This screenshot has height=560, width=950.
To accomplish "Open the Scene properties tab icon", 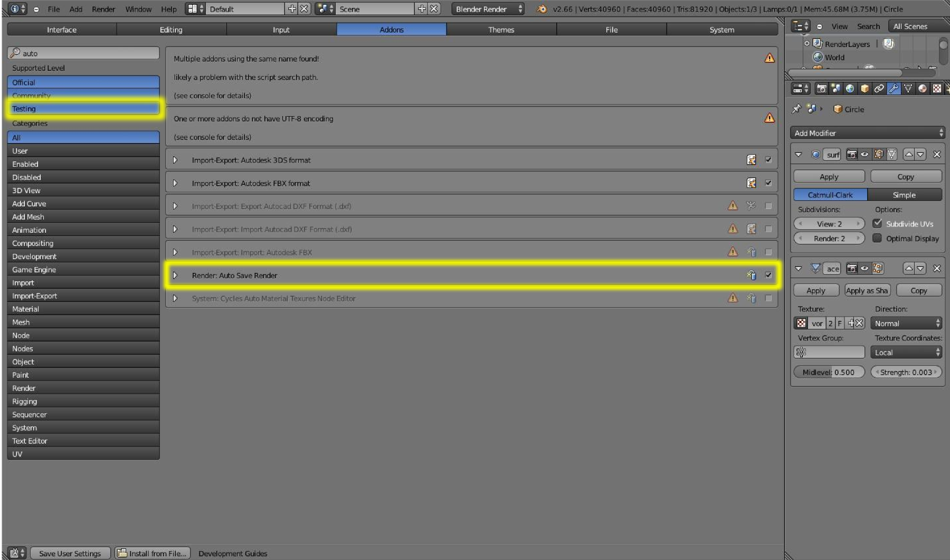I will click(x=835, y=89).
